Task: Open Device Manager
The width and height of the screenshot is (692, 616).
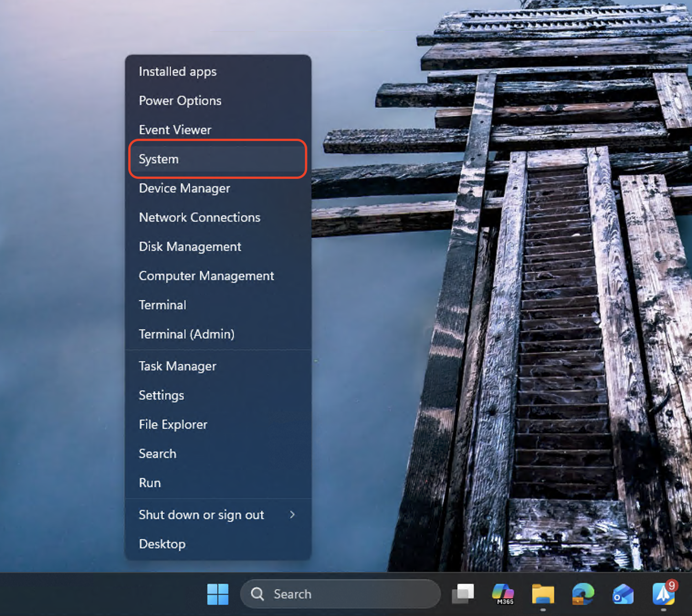Action: click(x=218, y=188)
